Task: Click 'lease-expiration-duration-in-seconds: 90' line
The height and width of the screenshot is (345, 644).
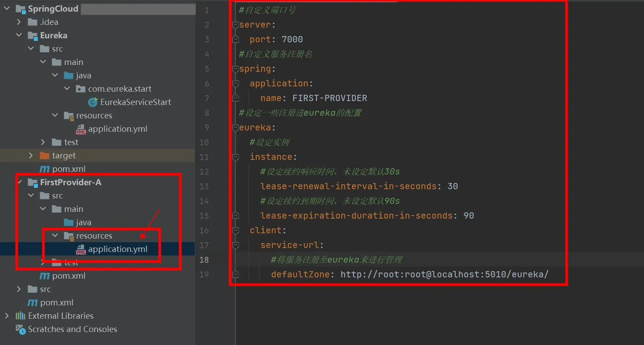Action: (367, 216)
